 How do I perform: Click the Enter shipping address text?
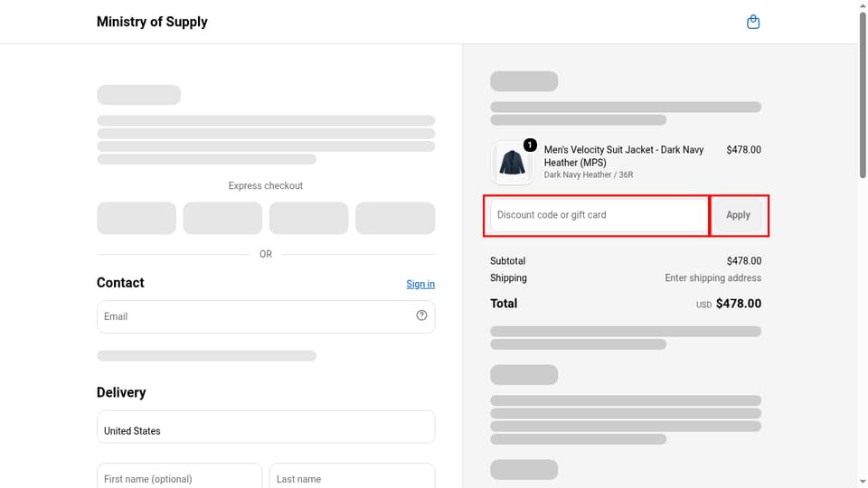(x=713, y=277)
